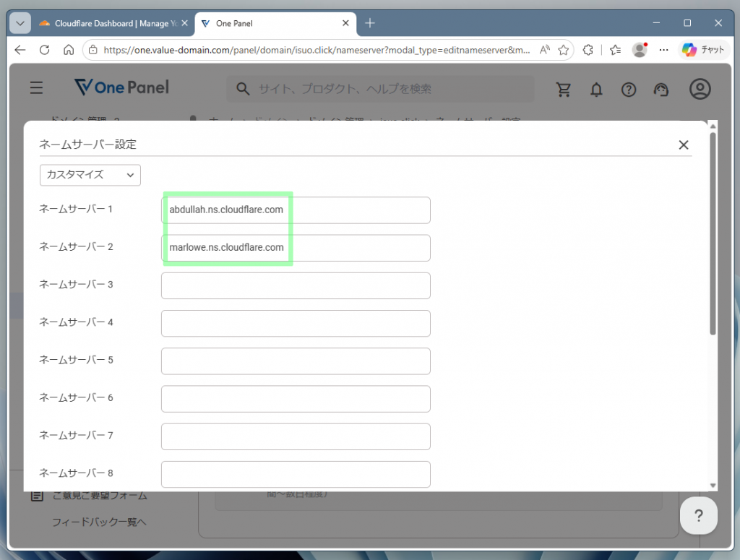740x560 pixels.
Task: Click the browser address bar URL
Action: (317, 50)
